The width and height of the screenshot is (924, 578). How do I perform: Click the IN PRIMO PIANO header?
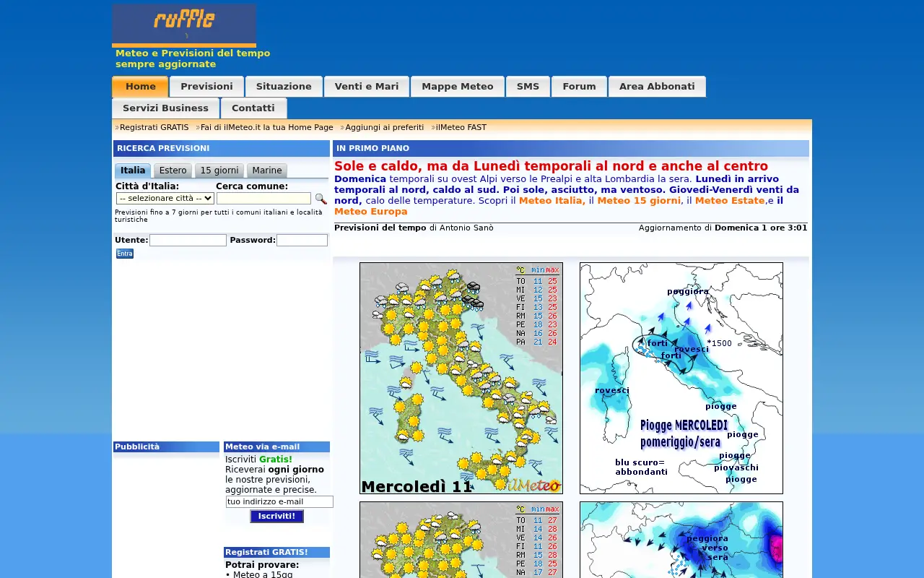click(x=571, y=149)
